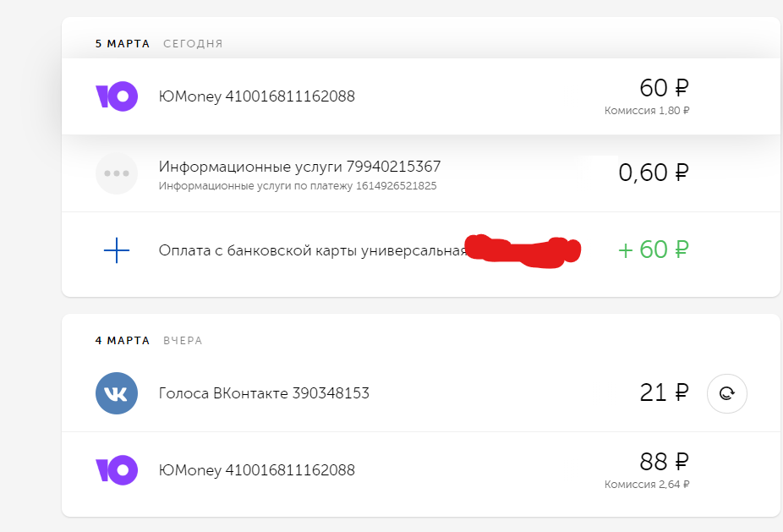Open yesterday's ЮMoney 410016811162088 transfer title

click(256, 470)
